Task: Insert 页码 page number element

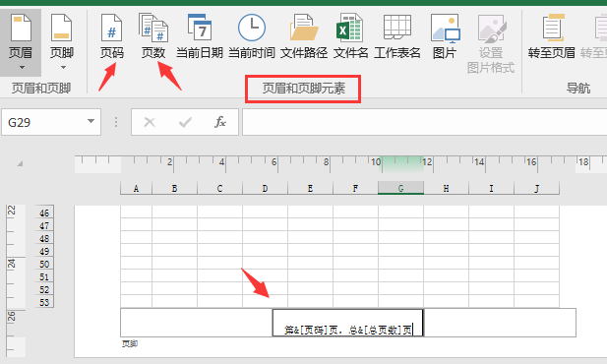Action: [112, 36]
